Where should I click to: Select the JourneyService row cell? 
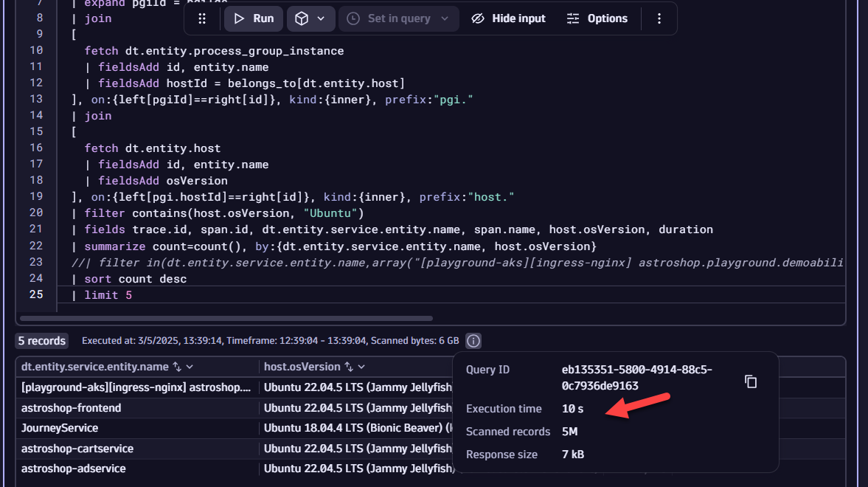click(137, 428)
